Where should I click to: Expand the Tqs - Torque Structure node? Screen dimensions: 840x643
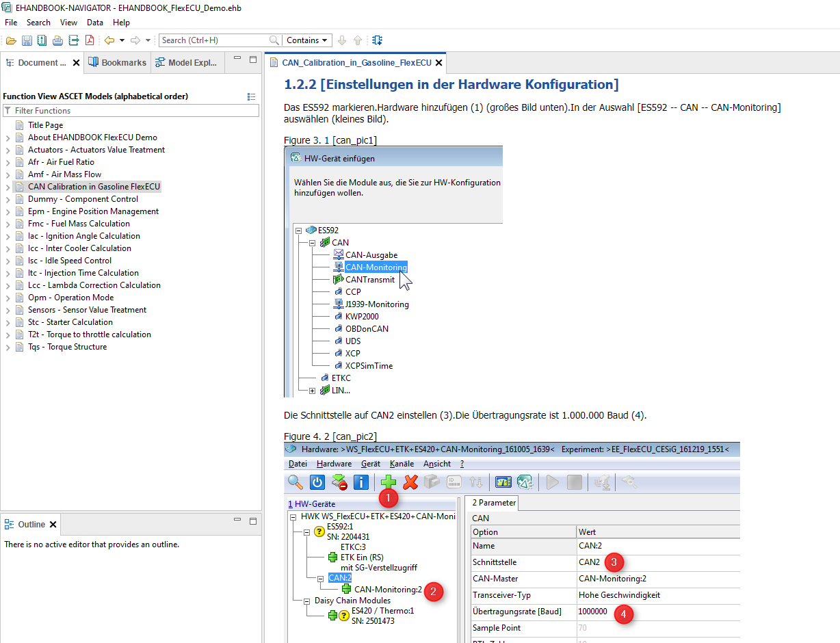(8, 347)
